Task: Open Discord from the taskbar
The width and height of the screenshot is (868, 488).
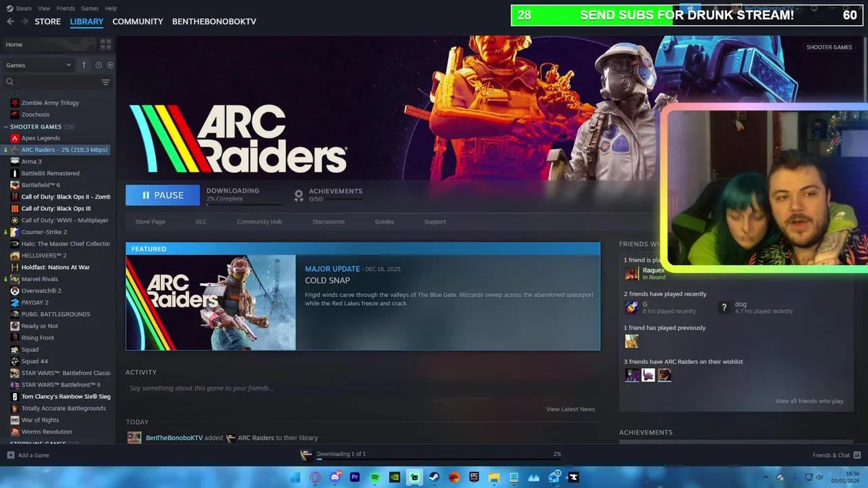Action: (335, 477)
